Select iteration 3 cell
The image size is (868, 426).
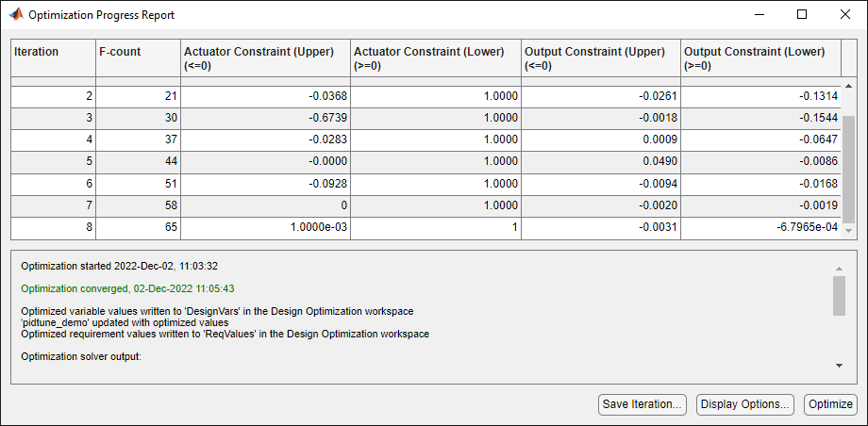[x=54, y=119]
